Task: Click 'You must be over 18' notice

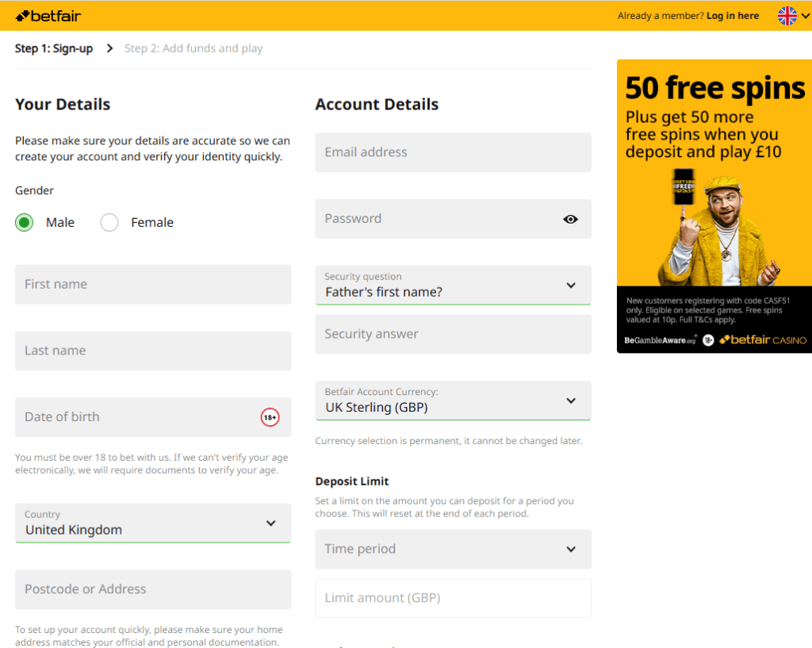Action: click(x=151, y=464)
